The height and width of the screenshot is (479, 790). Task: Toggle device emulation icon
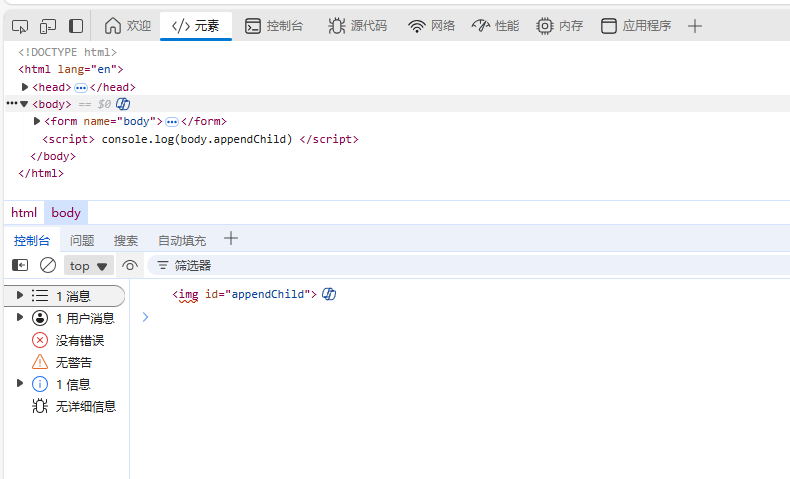(x=48, y=26)
